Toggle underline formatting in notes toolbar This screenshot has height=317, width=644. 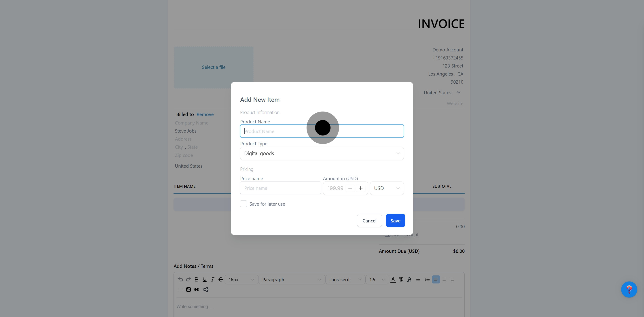point(205,279)
